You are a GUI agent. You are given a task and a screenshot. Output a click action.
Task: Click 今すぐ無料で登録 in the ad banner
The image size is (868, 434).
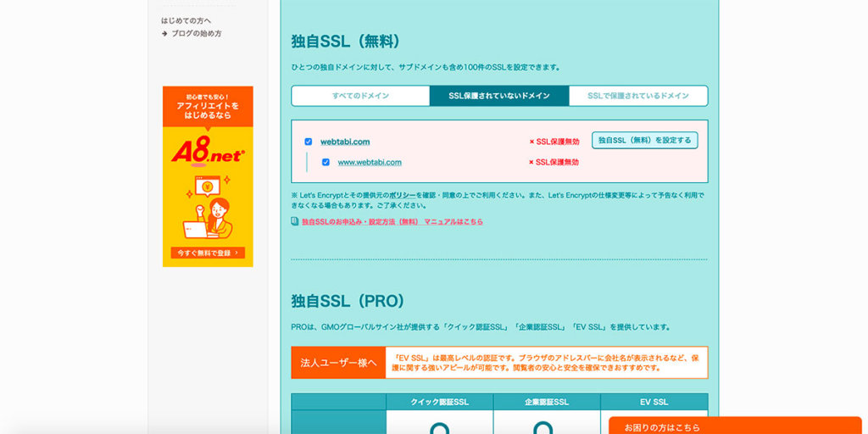pos(208,253)
